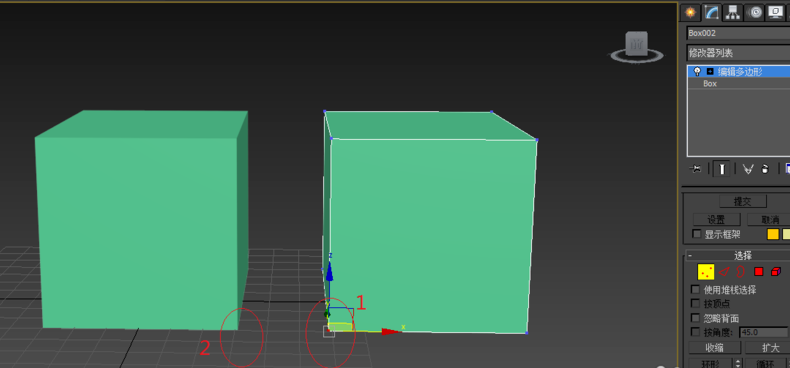The image size is (790, 368).
Task: Click Remove Modifier icon below stack
Action: (x=765, y=169)
